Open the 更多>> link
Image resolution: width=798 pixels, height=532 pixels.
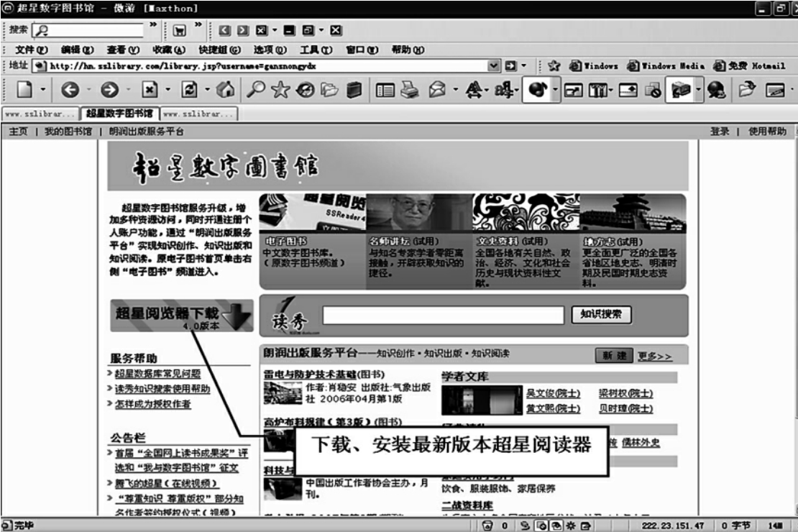654,357
